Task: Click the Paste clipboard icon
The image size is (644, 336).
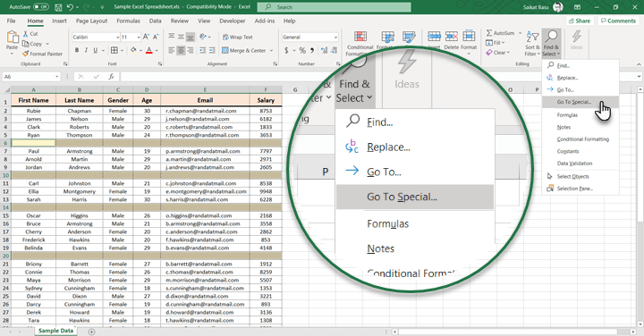Action: coord(12,38)
